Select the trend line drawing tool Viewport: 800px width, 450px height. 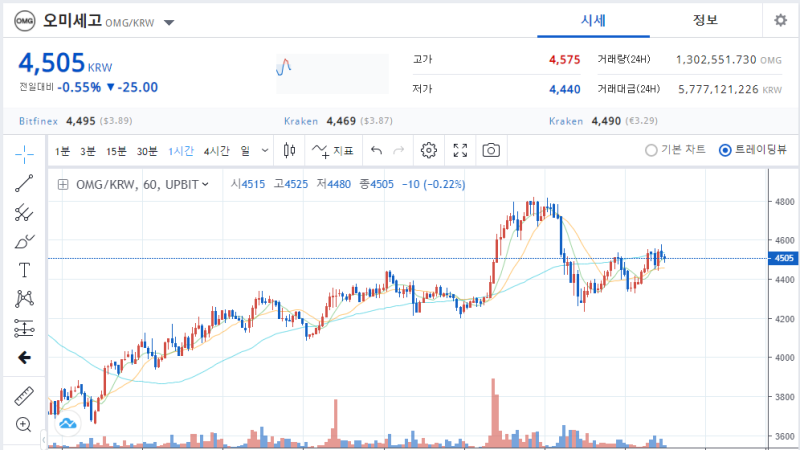pos(24,183)
